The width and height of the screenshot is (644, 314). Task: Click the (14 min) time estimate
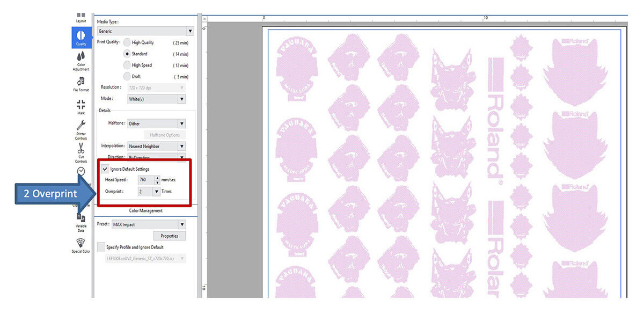click(x=180, y=54)
